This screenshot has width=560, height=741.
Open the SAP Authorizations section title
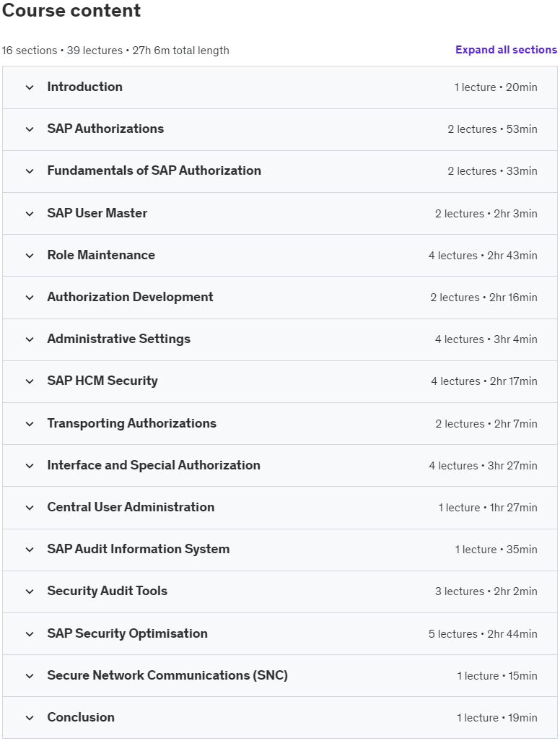105,129
